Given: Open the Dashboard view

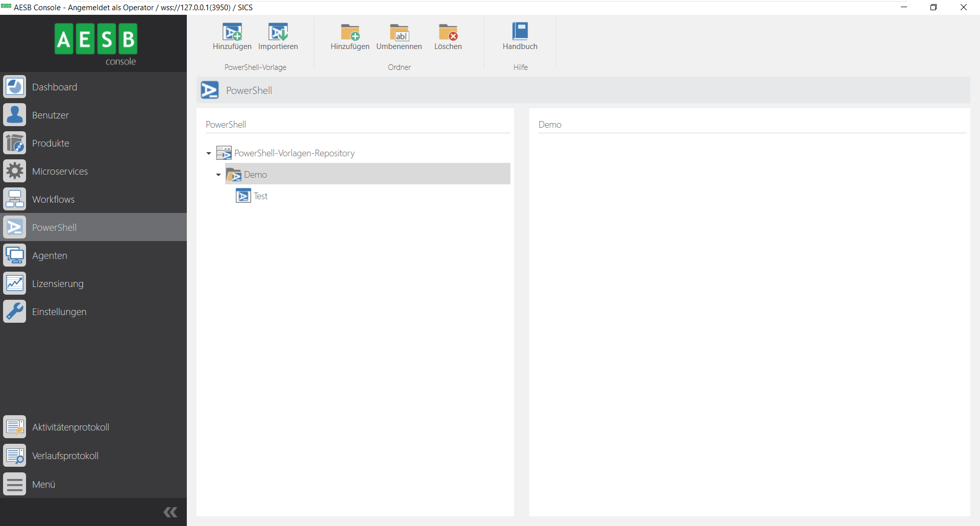Looking at the screenshot, I should (x=55, y=86).
